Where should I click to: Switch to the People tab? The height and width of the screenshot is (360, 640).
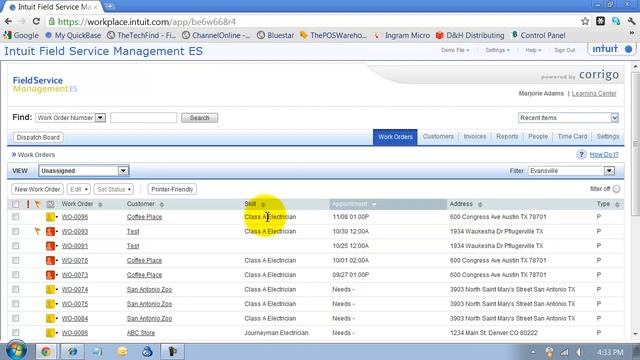(x=538, y=137)
